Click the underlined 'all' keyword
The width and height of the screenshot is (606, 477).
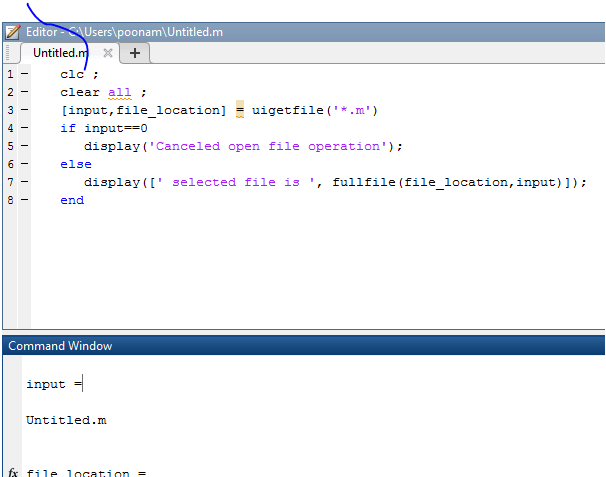point(120,92)
